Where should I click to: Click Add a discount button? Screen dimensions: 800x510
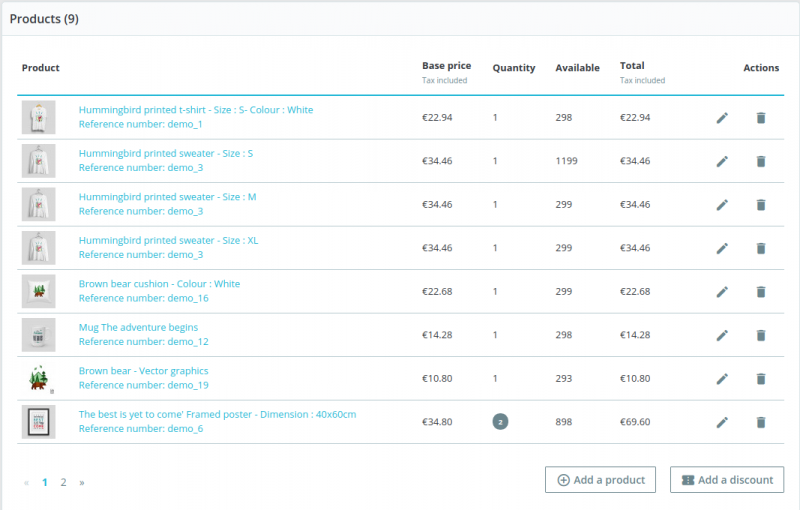click(727, 480)
